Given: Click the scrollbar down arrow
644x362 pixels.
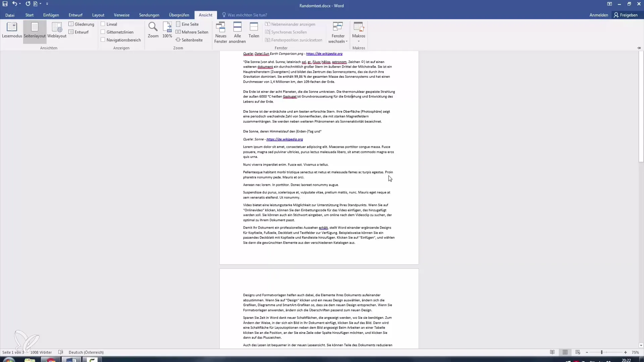Looking at the screenshot, I should [641, 345].
